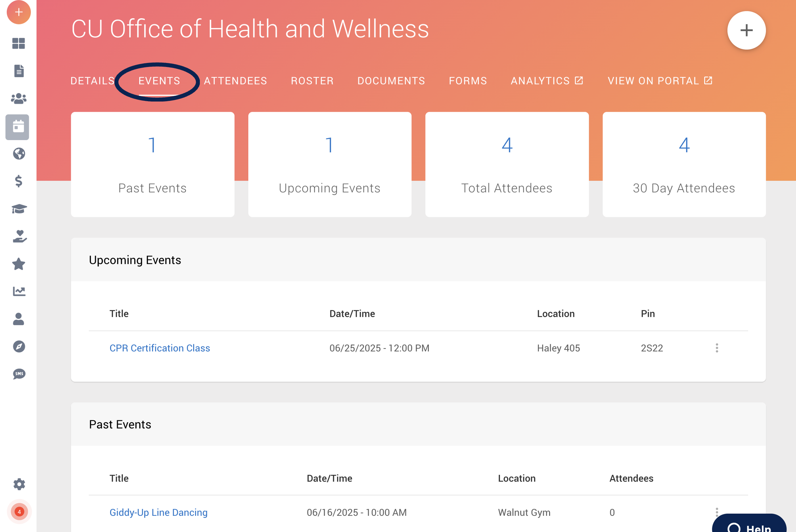796x532 pixels.
Task: Click the orange plus button in sidebar
Action: click(19, 12)
